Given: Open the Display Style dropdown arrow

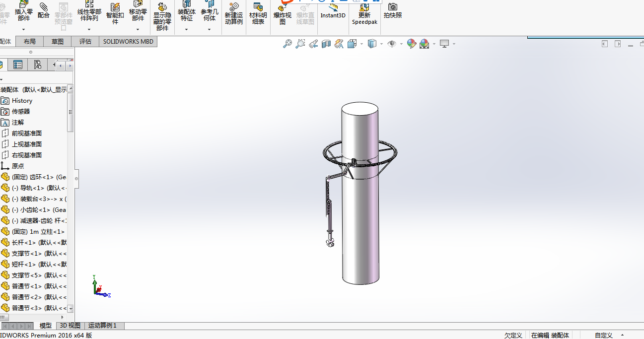Looking at the screenshot, I should (381, 44).
